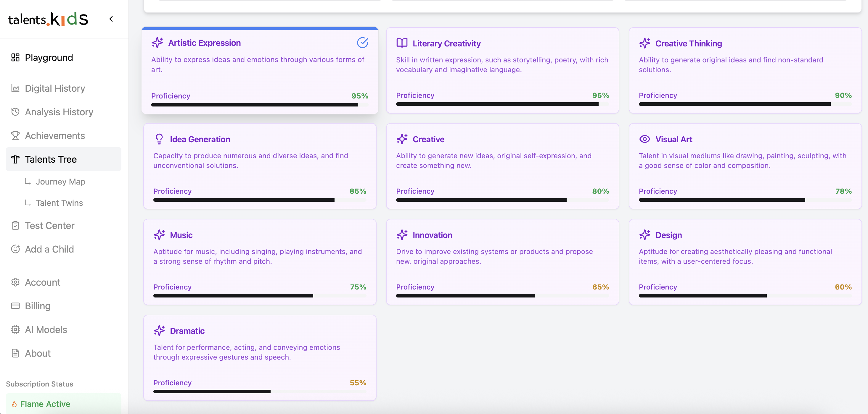The width and height of the screenshot is (868, 414).
Task: Click the 65% value on Innovation
Action: click(601, 287)
